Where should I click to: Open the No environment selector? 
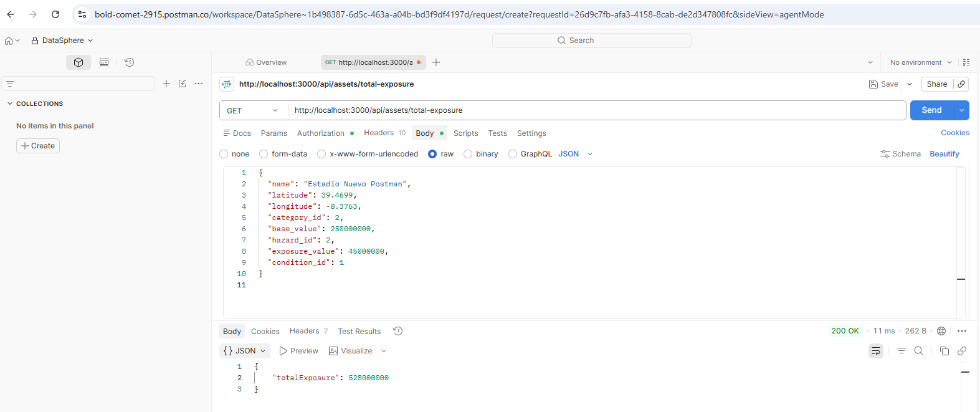(x=921, y=62)
